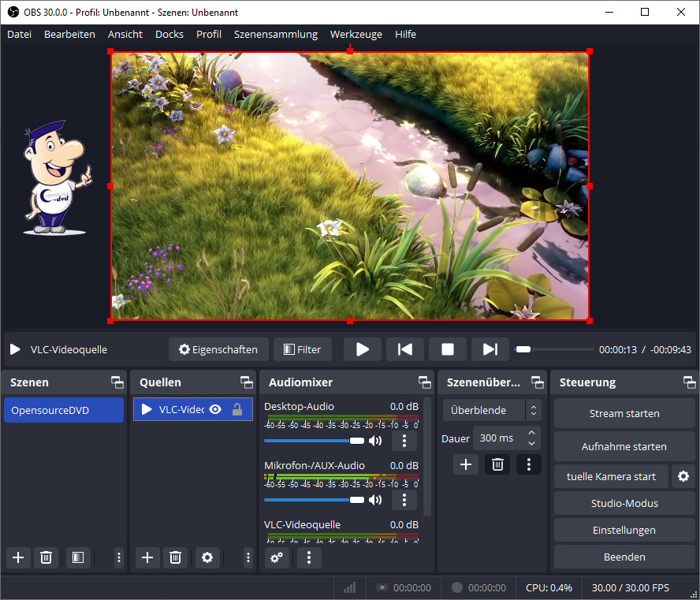Adjust the Desktop-Audio volume slider
Screen dimensions: 700x600
[x=357, y=441]
